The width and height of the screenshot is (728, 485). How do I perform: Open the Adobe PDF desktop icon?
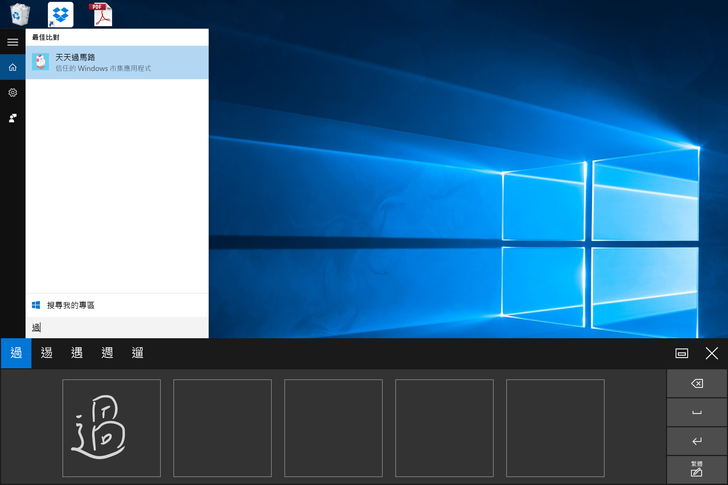(101, 14)
